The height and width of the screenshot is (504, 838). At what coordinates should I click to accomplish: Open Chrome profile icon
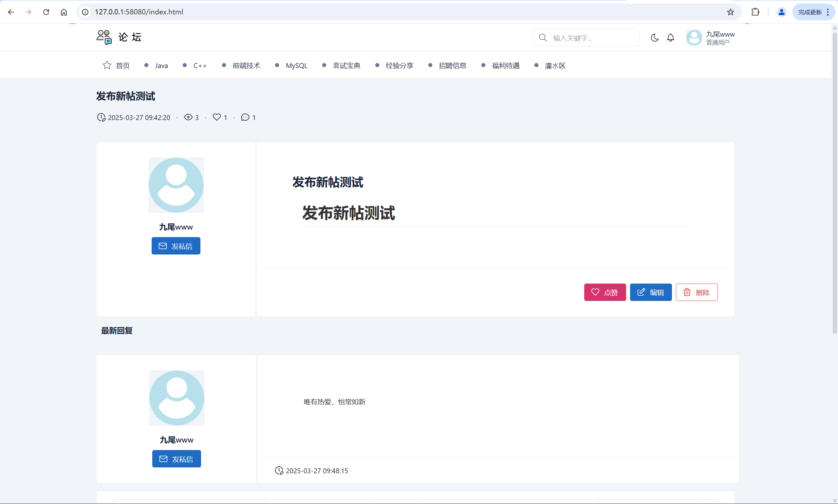tap(781, 12)
